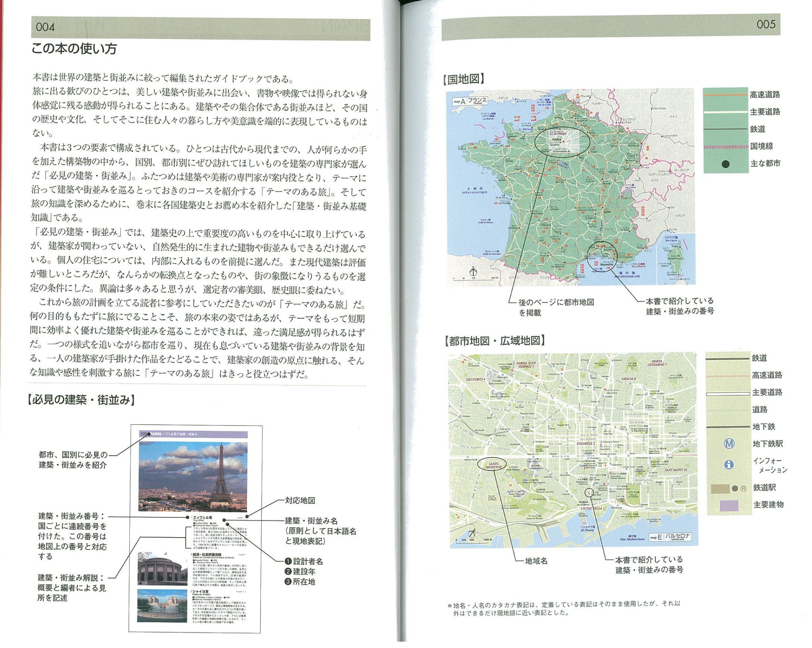The height and width of the screenshot is (648, 812).
Task: Click the north compass on the France map
Action: (474, 272)
